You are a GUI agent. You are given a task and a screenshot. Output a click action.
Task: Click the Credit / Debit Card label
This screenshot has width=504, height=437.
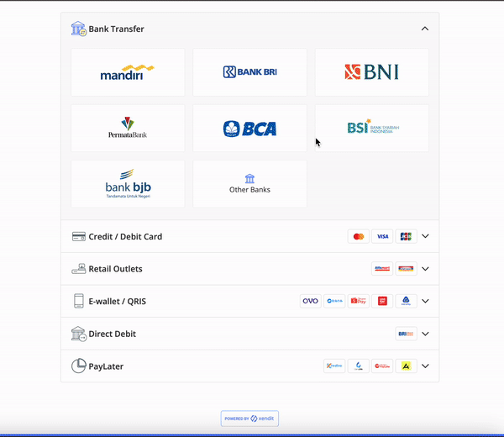[125, 237]
